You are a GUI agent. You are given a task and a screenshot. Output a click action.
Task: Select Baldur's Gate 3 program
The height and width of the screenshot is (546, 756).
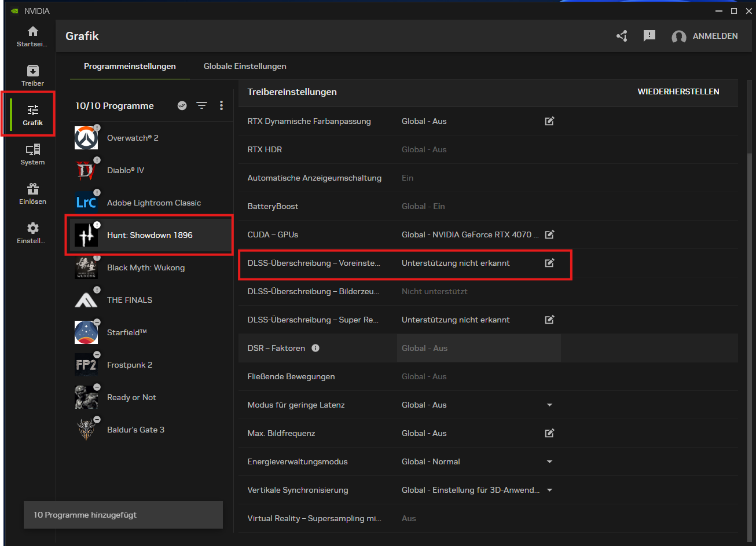(151, 430)
